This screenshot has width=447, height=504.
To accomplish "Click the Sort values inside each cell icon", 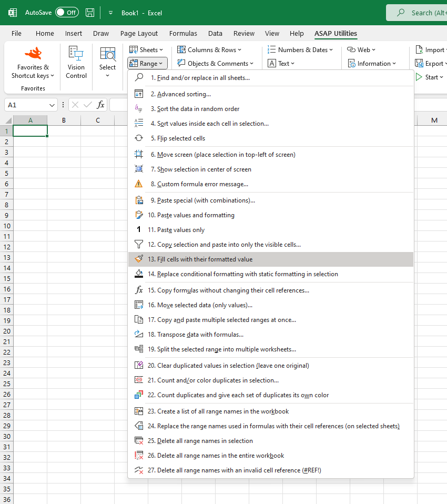I will (139, 124).
